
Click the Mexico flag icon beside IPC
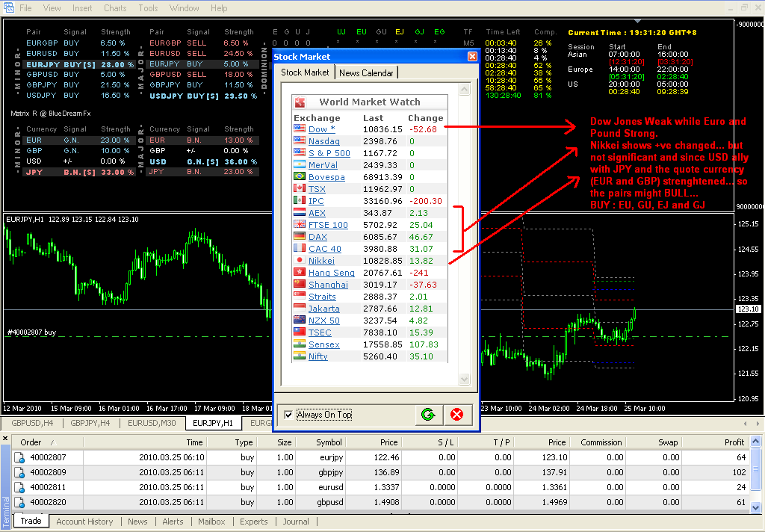(x=300, y=200)
